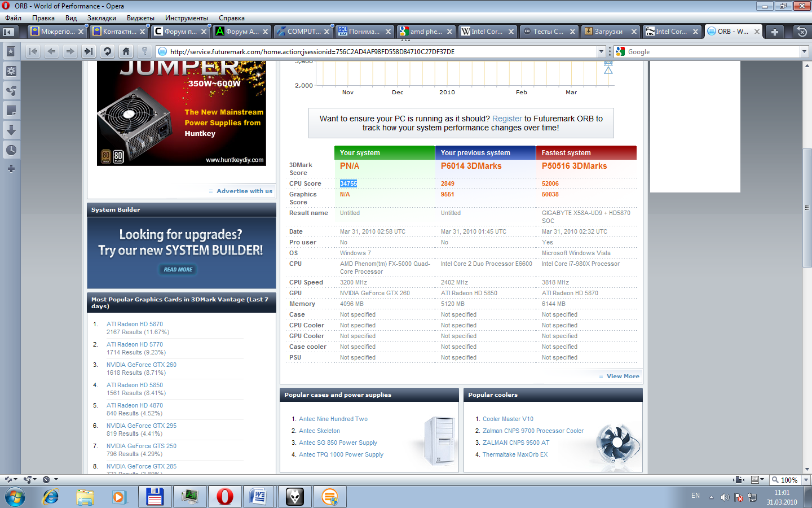Select the highlighted 34755 CPU score
This screenshot has width=812, height=508.
click(x=348, y=183)
